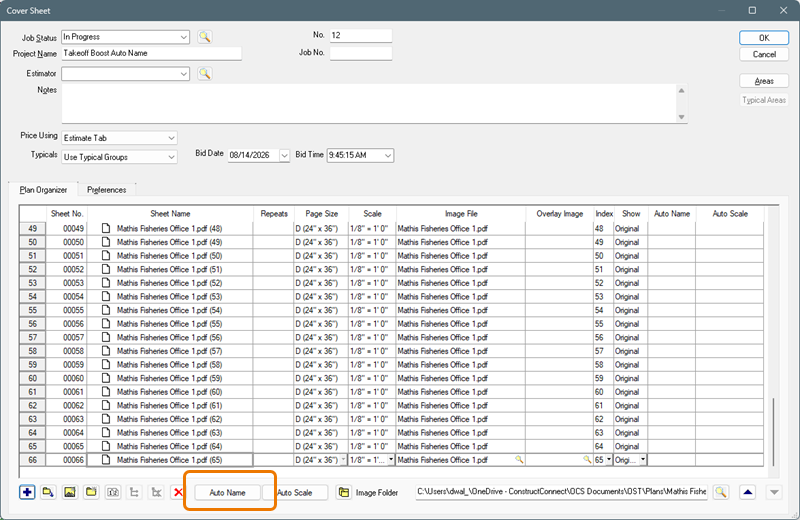The width and height of the screenshot is (800, 520).
Task: Click Image File cell in sheet 00054 row
Action: coord(461,296)
